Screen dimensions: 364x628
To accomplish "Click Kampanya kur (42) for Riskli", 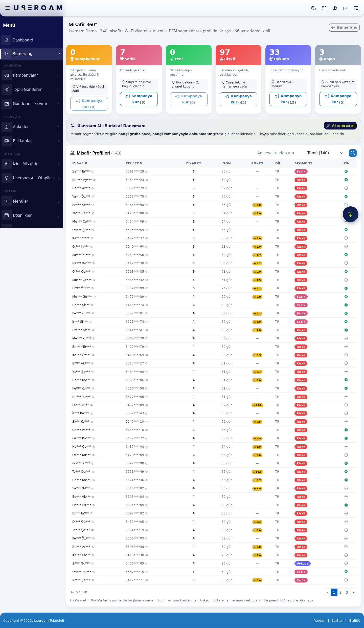I will (x=238, y=99).
